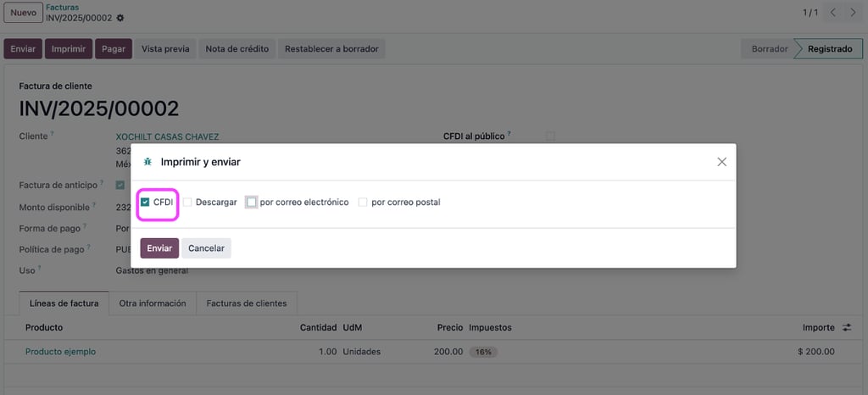
Task: Go to previous record arrow
Action: click(x=832, y=13)
